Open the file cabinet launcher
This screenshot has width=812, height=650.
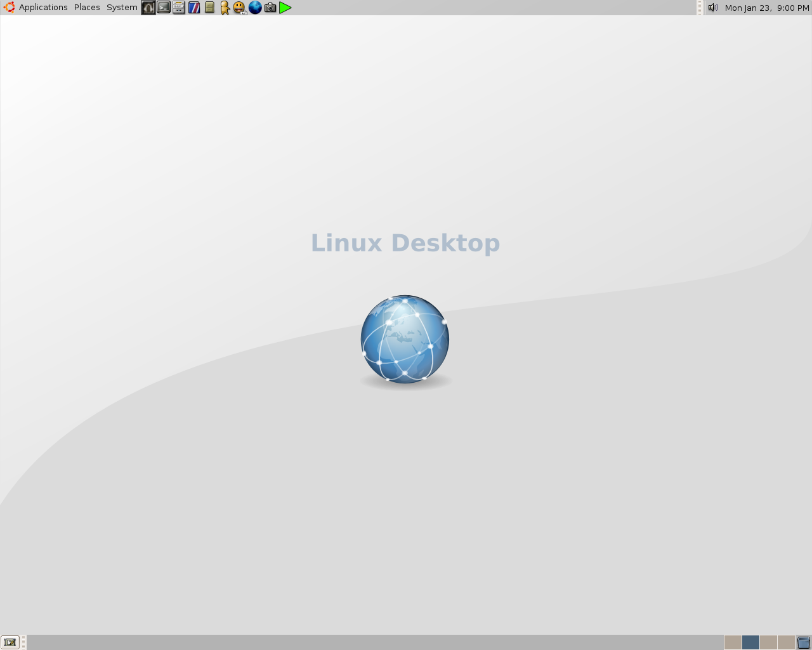click(x=209, y=8)
